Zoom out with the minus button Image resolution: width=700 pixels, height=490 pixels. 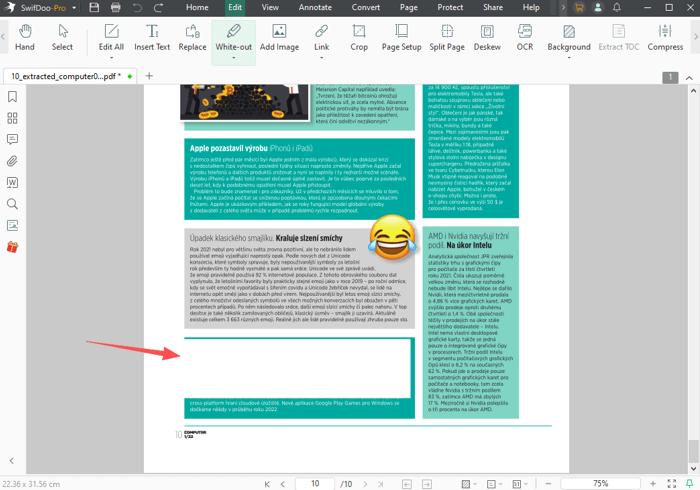(x=548, y=484)
